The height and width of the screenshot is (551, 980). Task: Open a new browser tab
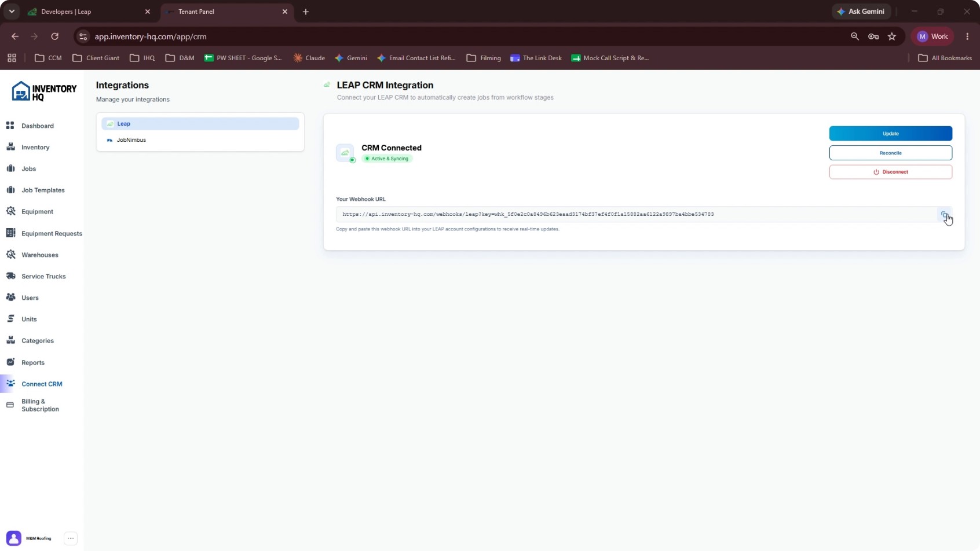point(306,12)
